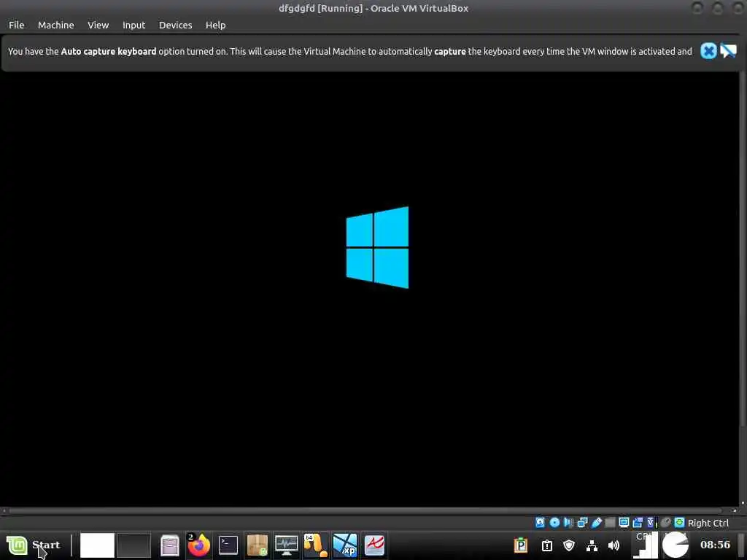Viewport: 747px width, 560px height.
Task: Switch to the first white workspace
Action: pyautogui.click(x=97, y=545)
